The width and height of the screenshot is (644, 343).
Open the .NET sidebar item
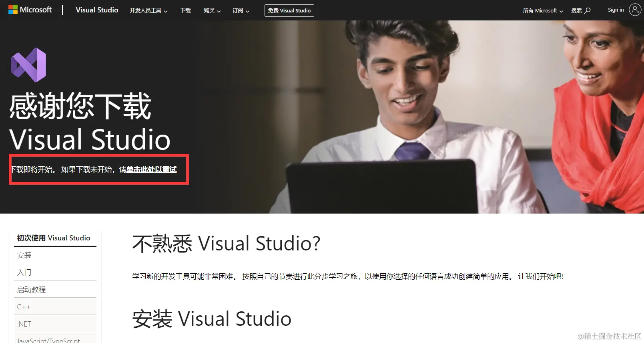pos(55,324)
